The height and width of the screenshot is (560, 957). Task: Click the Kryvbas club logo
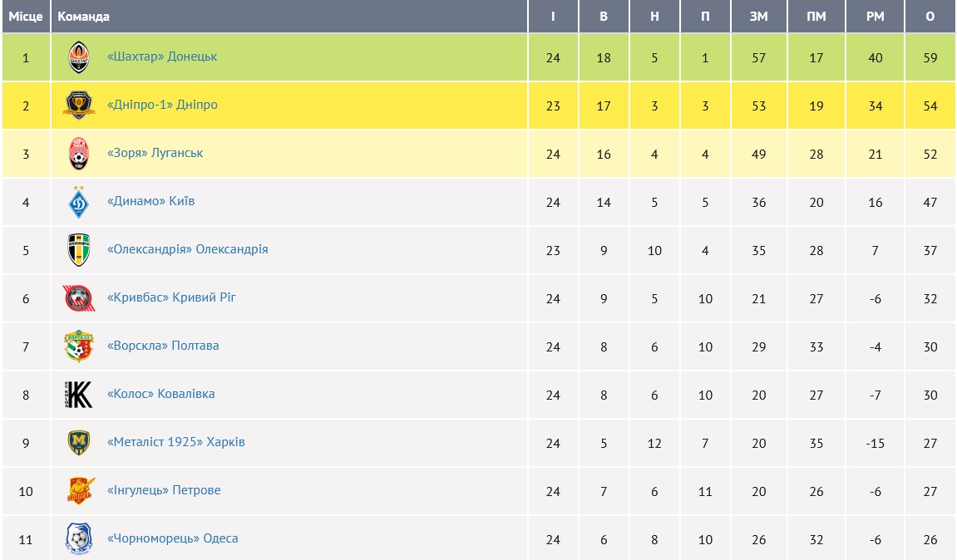coord(79,298)
